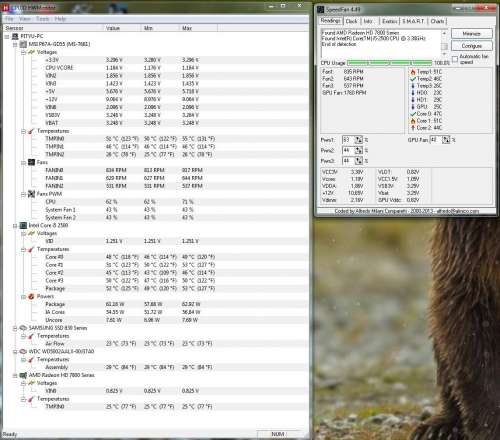Click the green check icon beside Temp2
This screenshot has width=500, height=440.
point(413,79)
